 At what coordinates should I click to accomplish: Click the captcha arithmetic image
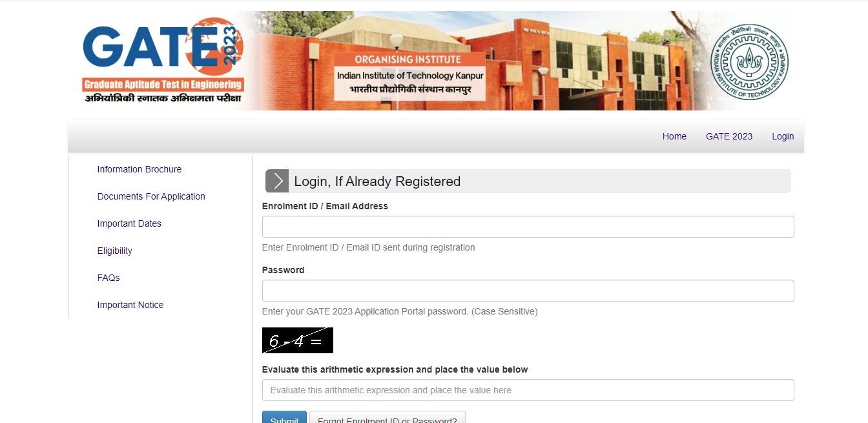(x=298, y=340)
